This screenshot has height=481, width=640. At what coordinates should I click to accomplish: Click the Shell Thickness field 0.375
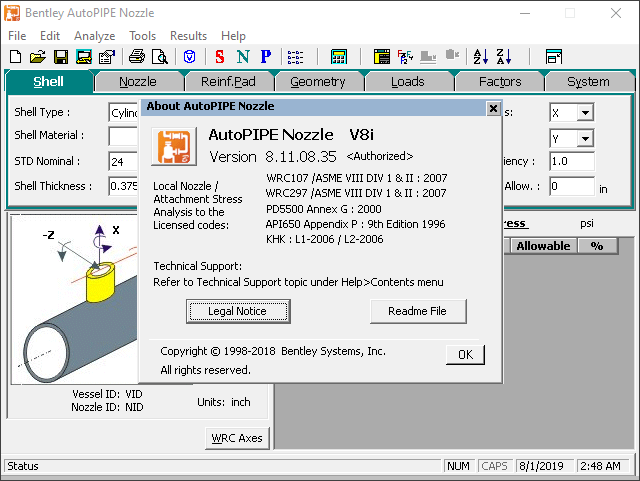pyautogui.click(x=124, y=186)
